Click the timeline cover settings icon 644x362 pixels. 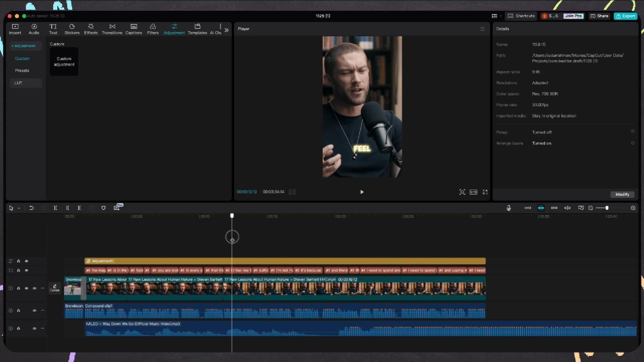click(x=581, y=208)
